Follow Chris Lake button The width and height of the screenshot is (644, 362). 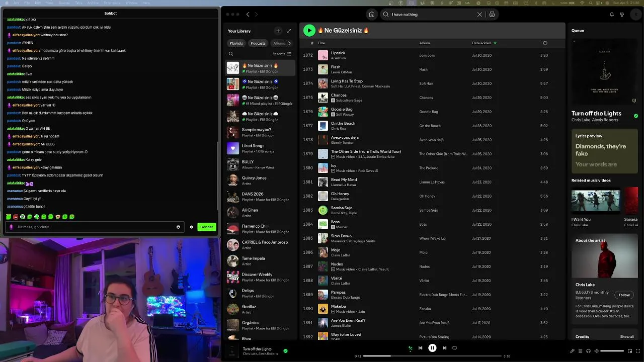coord(624,295)
